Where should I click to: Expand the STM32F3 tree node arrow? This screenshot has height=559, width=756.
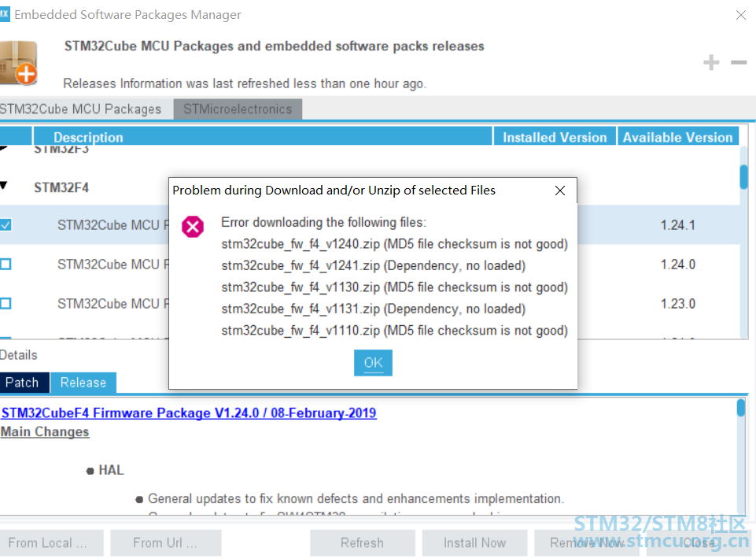pos(3,148)
